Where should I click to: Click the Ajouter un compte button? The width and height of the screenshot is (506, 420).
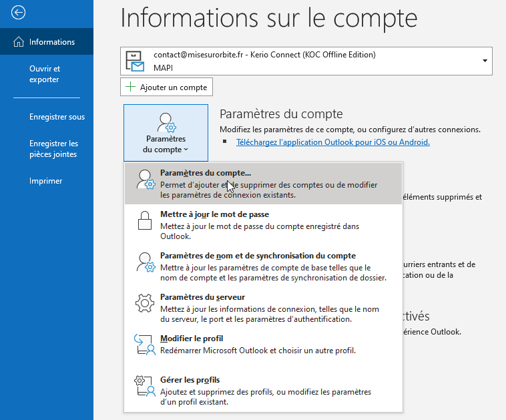point(166,87)
